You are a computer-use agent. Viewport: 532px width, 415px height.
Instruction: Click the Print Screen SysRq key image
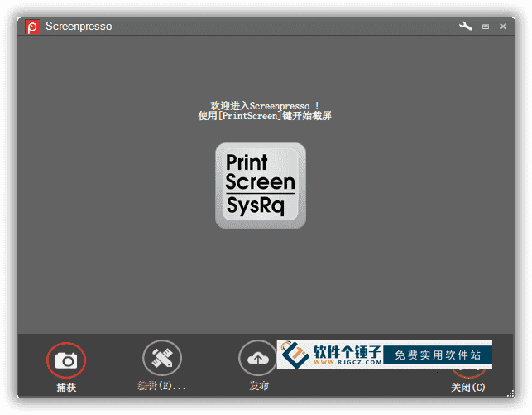pos(261,186)
